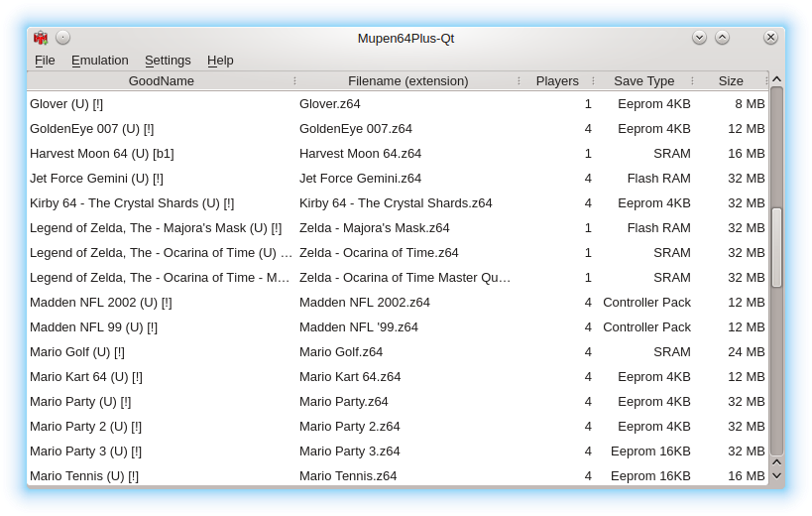Select Madden NFL 99 (U) [!] row
This screenshot has width=812, height=516.
point(398,327)
